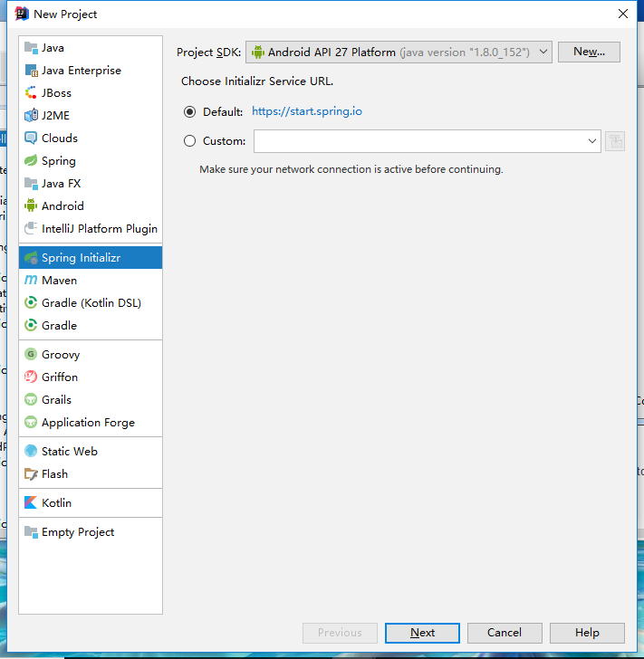Open the https://start.spring.io link

pos(307,111)
